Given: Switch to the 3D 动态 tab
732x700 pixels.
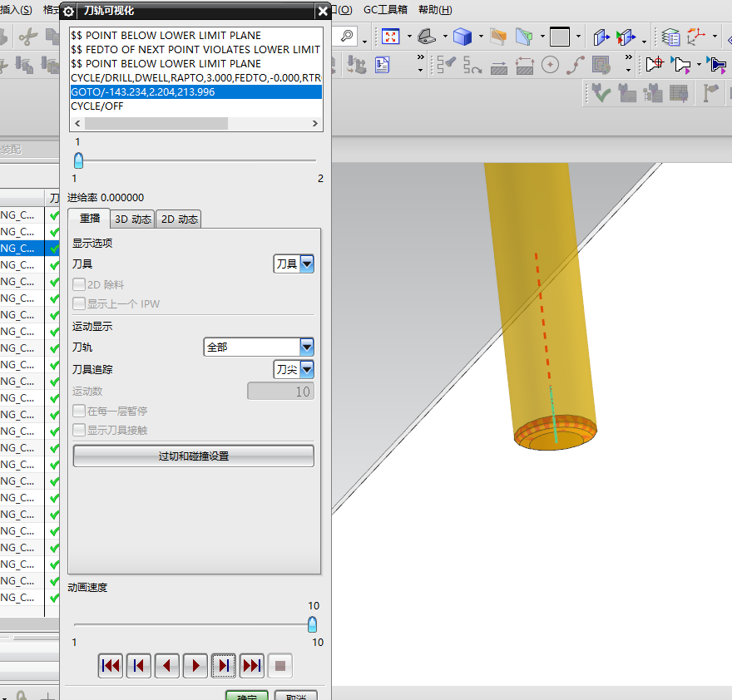Looking at the screenshot, I should coord(132,219).
